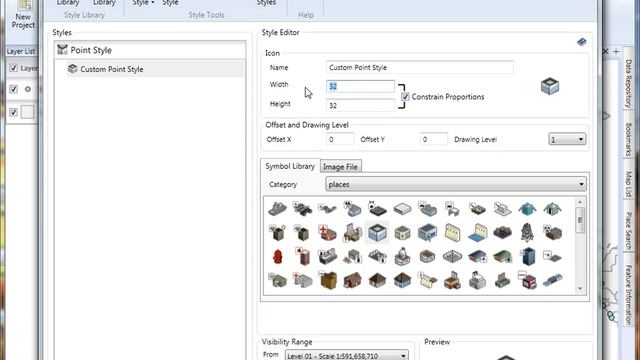This screenshot has width=640, height=360.
Task: Choose the white flat slab symbol
Action: click(x=402, y=209)
